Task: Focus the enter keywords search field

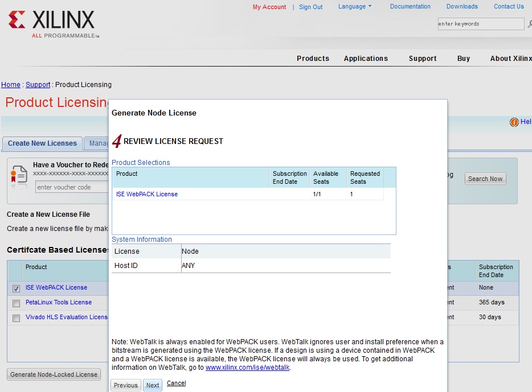Action: click(481, 24)
